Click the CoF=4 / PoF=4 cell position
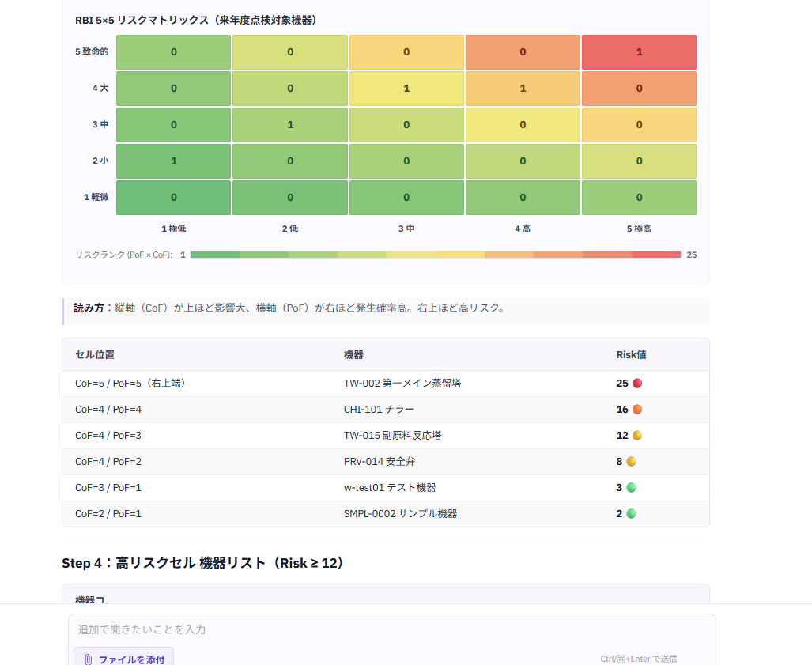This screenshot has width=812, height=665. [x=108, y=409]
